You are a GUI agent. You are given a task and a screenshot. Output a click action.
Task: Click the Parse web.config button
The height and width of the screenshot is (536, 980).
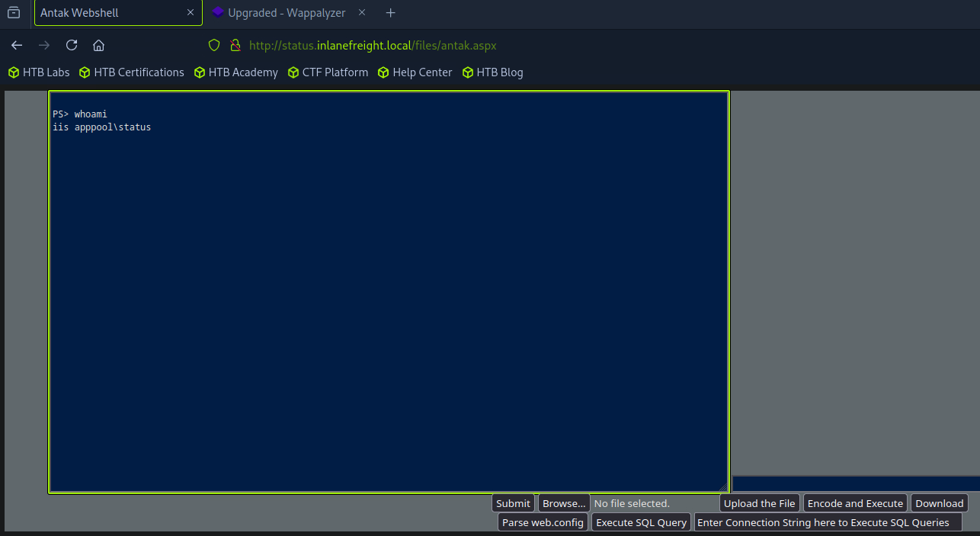pos(543,522)
